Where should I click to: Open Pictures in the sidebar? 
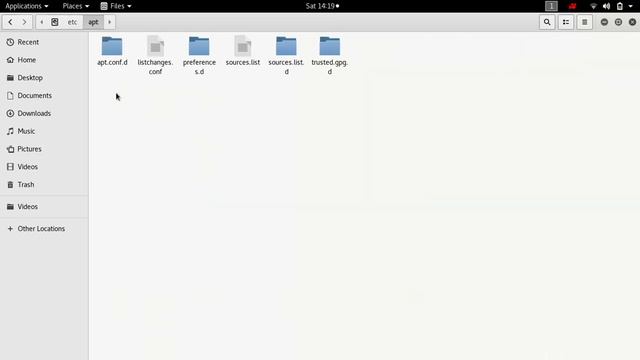point(44,149)
